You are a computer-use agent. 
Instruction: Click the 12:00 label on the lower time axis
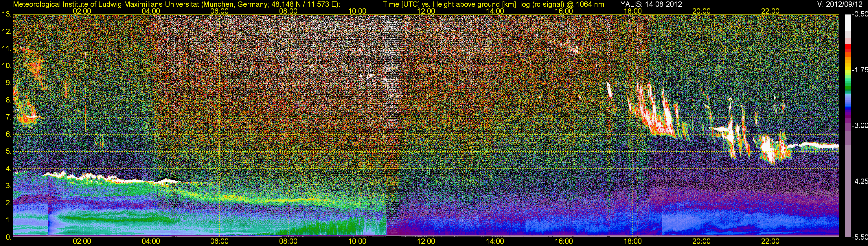426,241
